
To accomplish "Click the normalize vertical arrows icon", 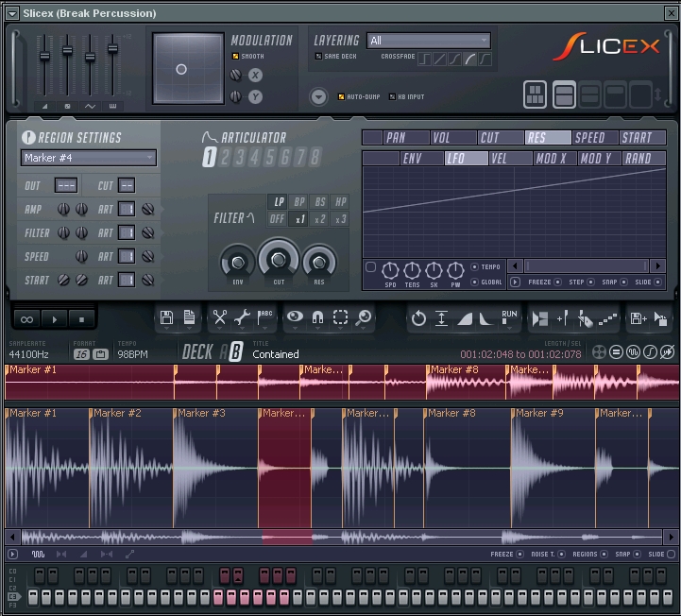I will click(x=441, y=318).
